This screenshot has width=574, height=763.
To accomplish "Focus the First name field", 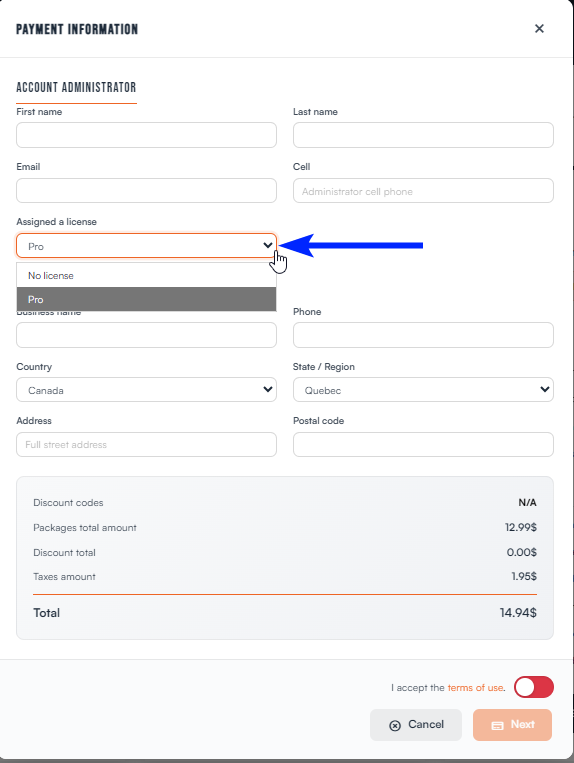I will [146, 135].
